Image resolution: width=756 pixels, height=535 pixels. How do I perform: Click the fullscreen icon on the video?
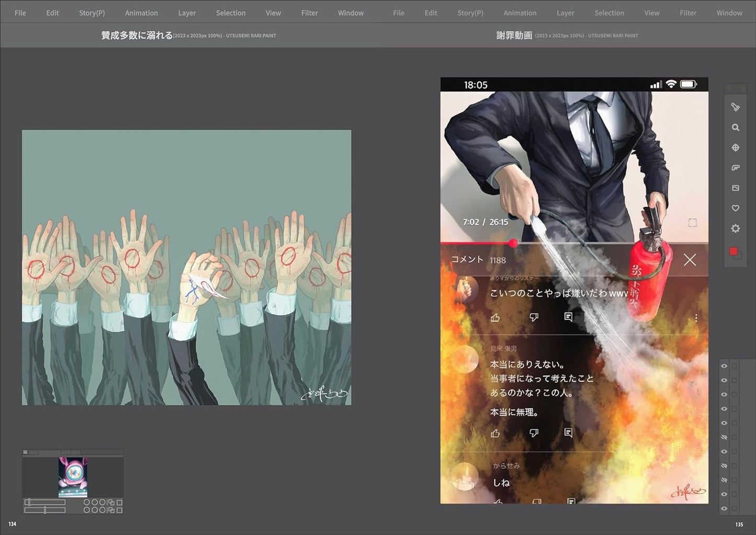pyautogui.click(x=692, y=223)
